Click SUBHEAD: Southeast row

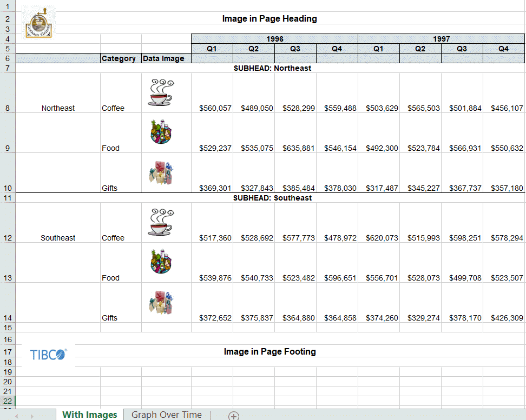tap(270, 198)
